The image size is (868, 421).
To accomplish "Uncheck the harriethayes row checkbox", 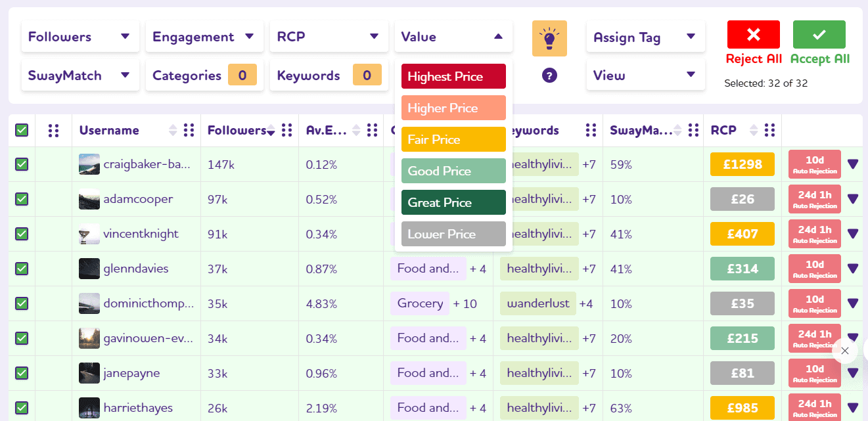I will tap(22, 408).
